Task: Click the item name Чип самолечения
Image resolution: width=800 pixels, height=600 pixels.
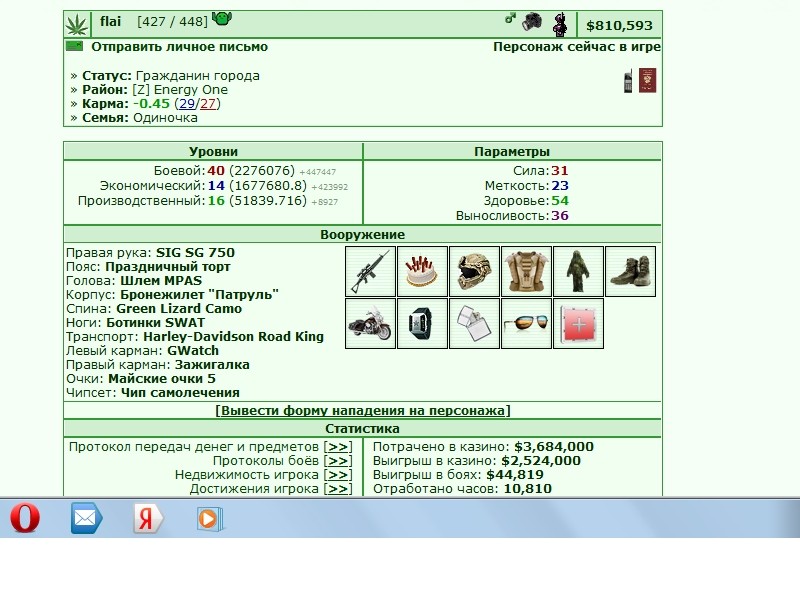Action: pos(180,393)
